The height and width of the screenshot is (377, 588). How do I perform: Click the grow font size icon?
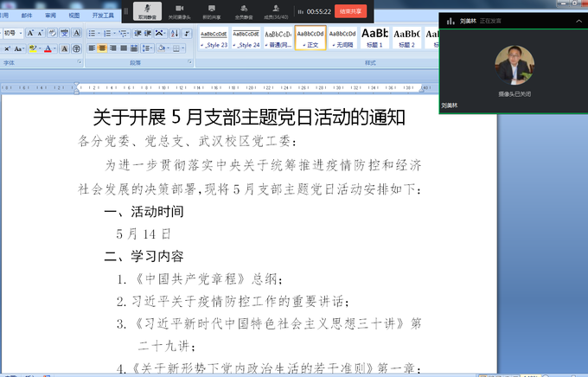[29, 33]
